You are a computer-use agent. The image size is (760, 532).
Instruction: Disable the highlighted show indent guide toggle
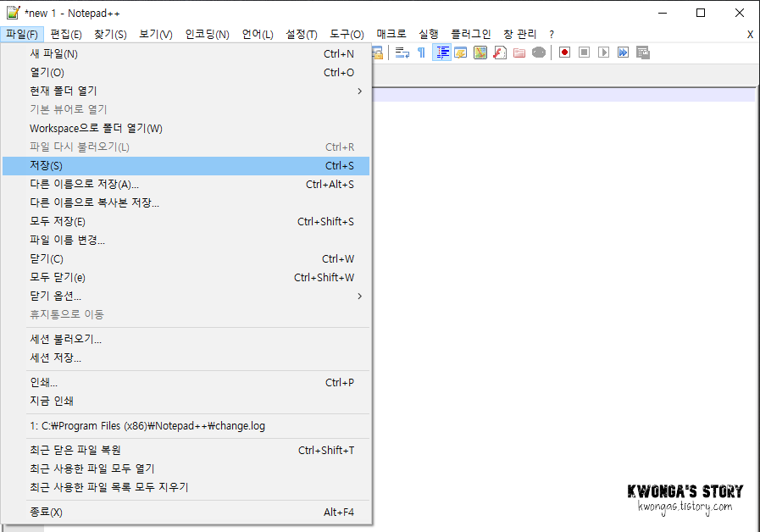click(x=442, y=52)
